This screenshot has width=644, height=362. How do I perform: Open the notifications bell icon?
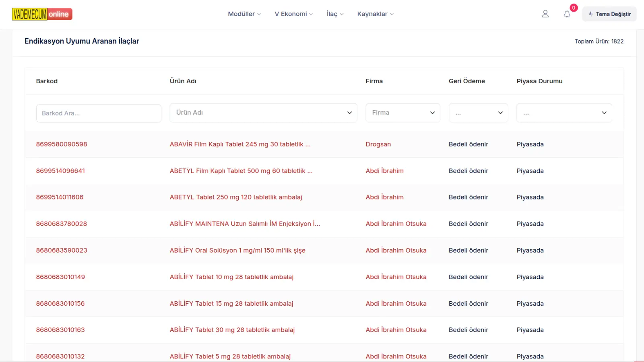click(567, 14)
